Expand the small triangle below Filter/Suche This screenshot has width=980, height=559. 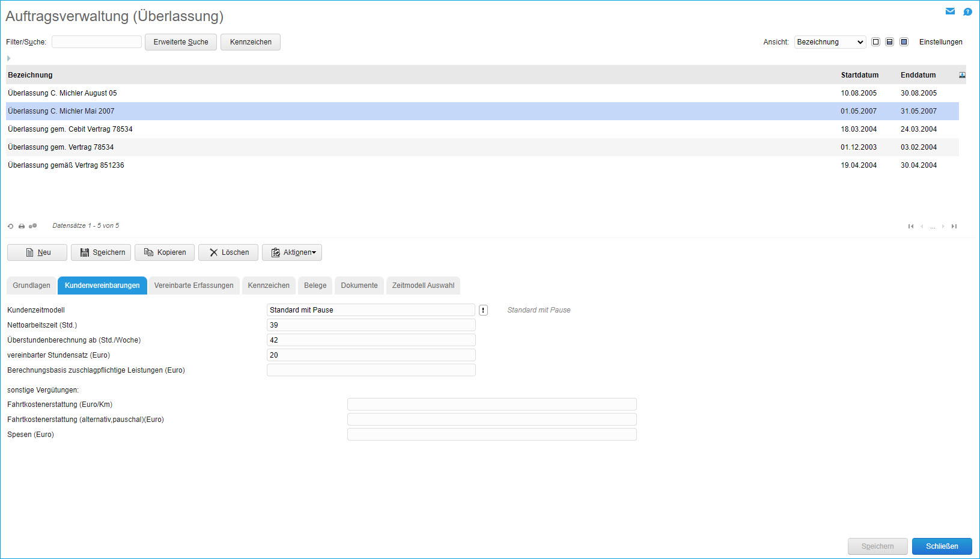8,58
